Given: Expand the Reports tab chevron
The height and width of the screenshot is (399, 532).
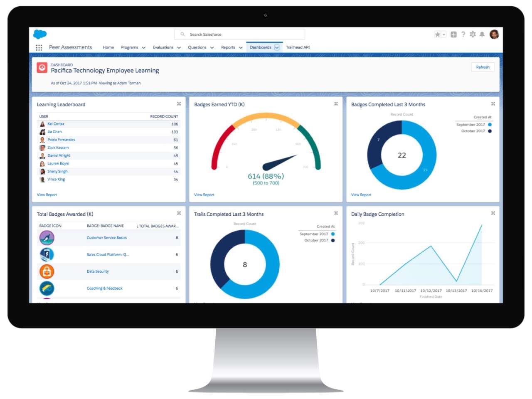Looking at the screenshot, I should coord(241,48).
